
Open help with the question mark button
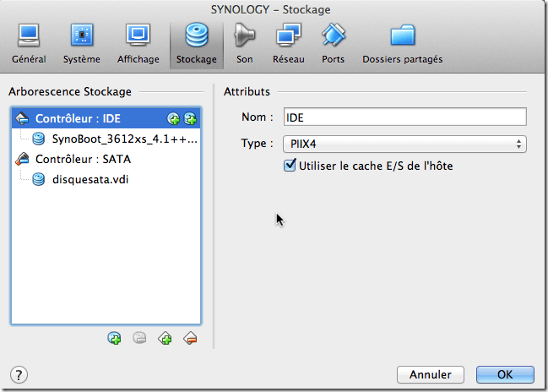(x=19, y=375)
